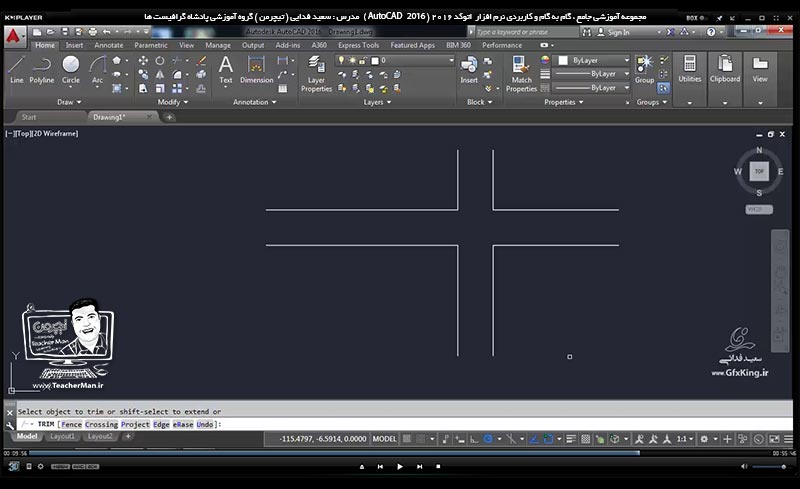
Task: Click the Sign In button
Action: (x=613, y=32)
